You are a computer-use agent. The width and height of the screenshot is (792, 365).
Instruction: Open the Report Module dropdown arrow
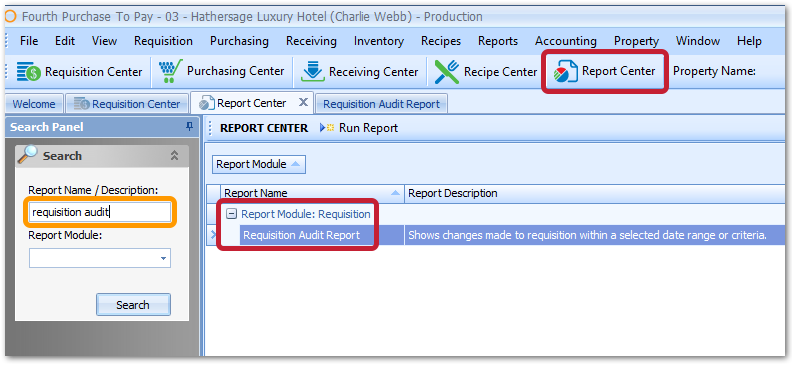point(163,258)
